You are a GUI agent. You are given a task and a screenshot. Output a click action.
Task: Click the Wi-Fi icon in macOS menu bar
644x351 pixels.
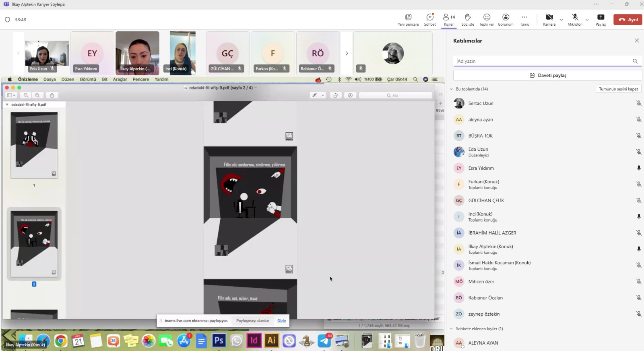[x=349, y=80]
